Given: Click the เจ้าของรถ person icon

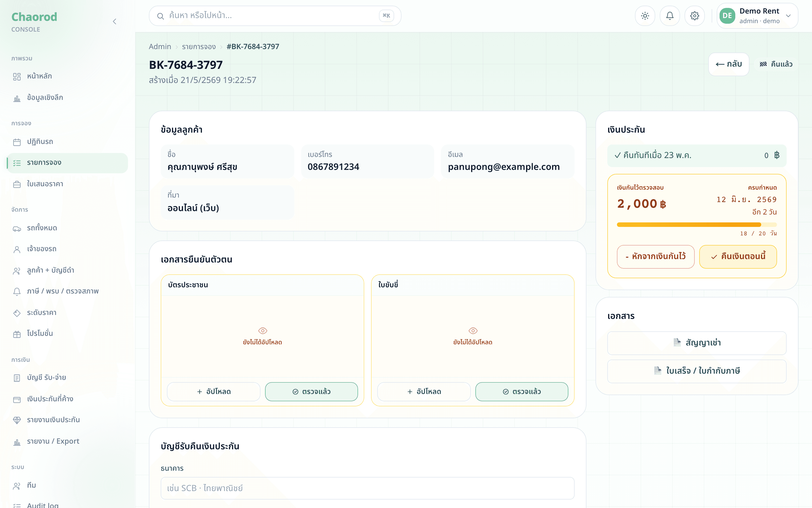Looking at the screenshot, I should [17, 249].
